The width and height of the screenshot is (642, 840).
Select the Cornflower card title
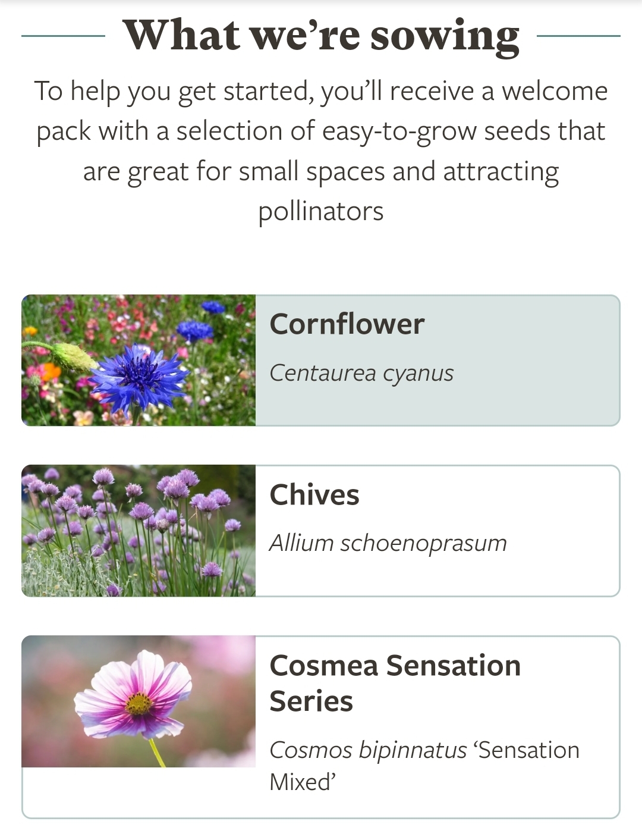point(347,324)
